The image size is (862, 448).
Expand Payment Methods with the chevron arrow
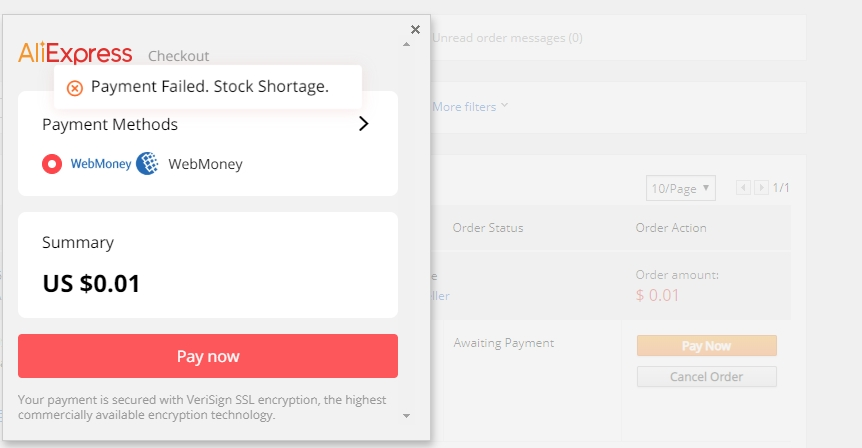[363, 124]
